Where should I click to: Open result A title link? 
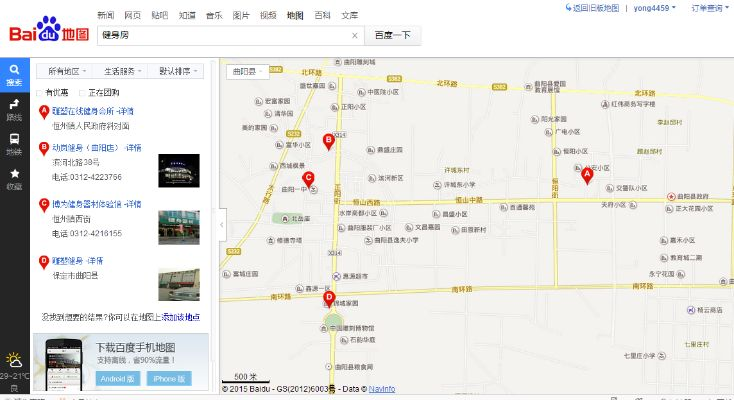click(93, 111)
